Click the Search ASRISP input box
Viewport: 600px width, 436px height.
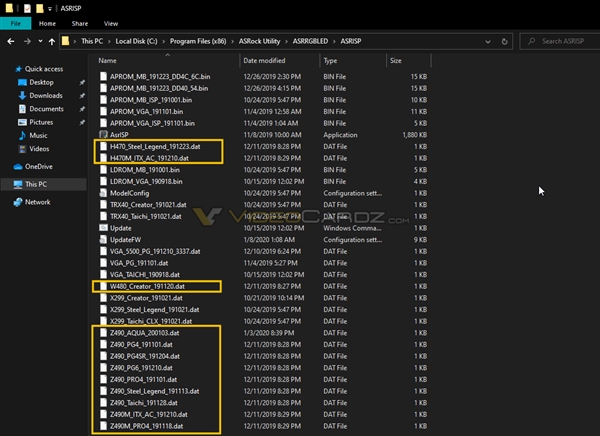565,41
